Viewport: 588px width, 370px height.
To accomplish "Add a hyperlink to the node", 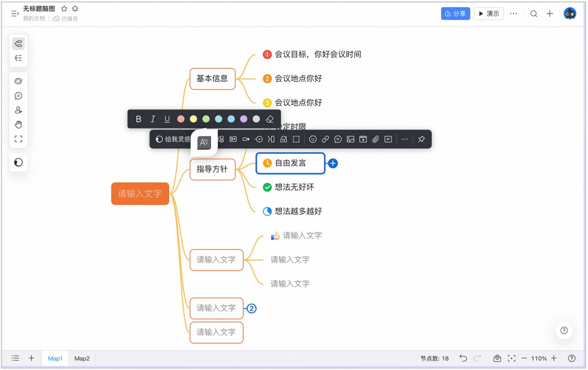I will tap(326, 139).
